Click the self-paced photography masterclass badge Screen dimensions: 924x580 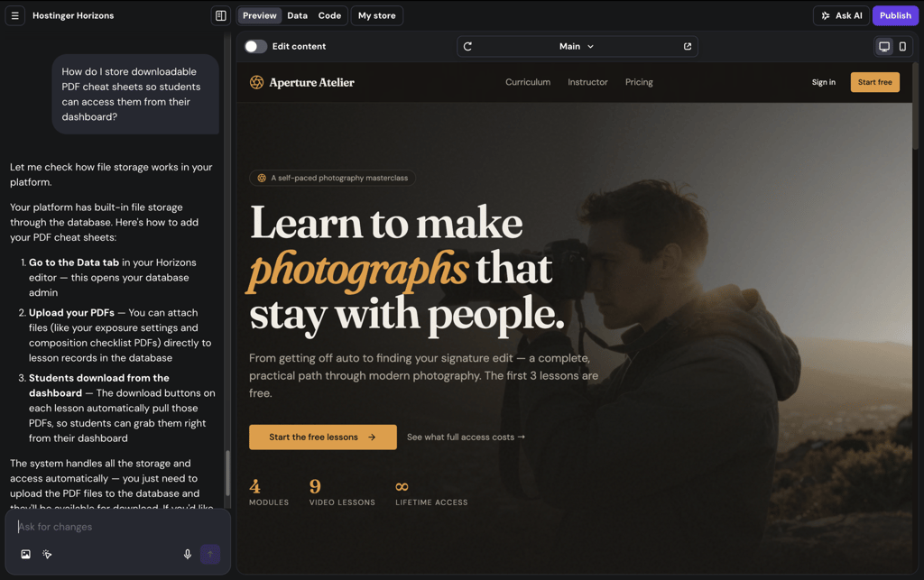(x=332, y=178)
